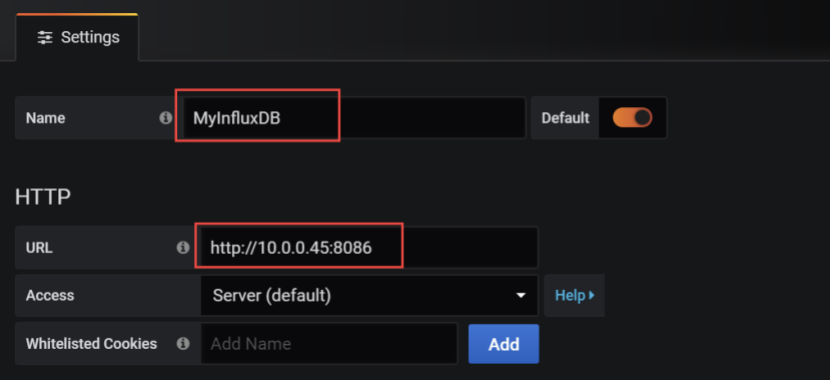Click the Whitelisted Cookies label
832x380 pixels.
[x=91, y=343]
